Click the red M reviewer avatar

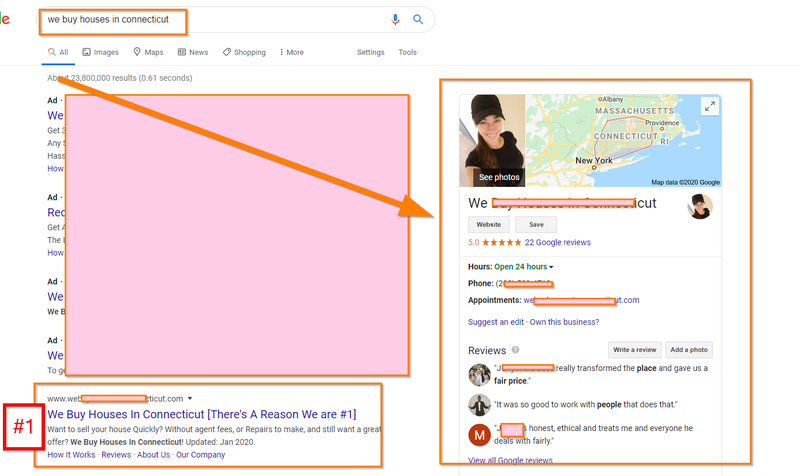tap(479, 435)
